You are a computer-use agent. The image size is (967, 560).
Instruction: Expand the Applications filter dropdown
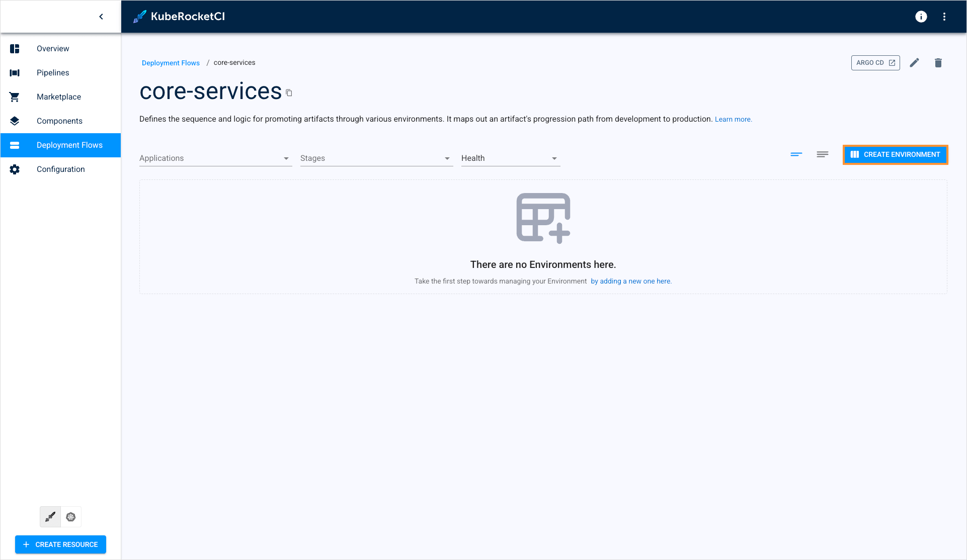click(215, 158)
